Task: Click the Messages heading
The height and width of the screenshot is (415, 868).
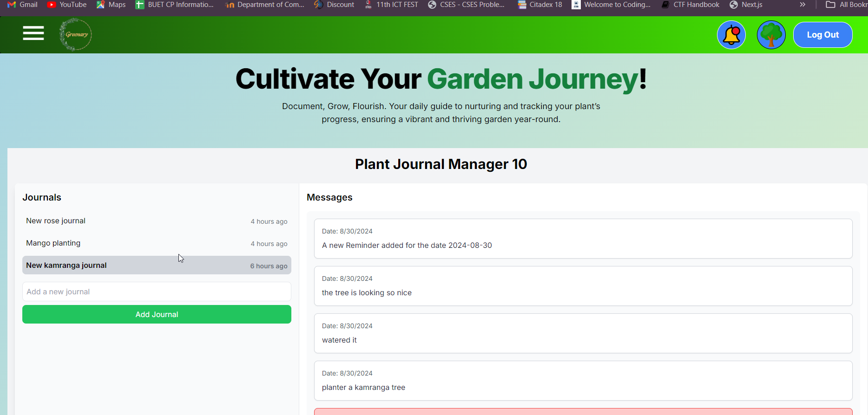Action: tap(329, 197)
